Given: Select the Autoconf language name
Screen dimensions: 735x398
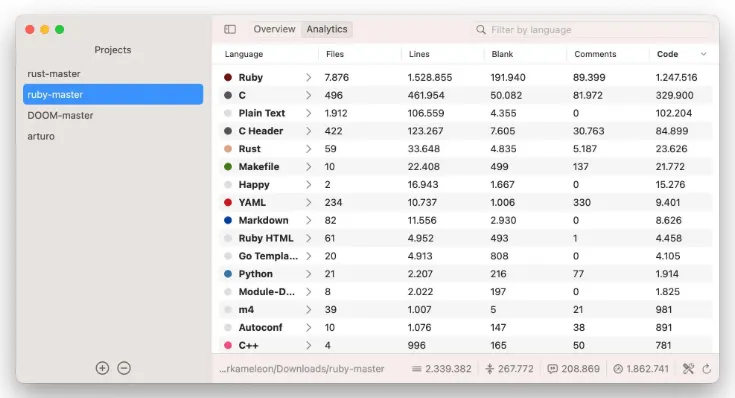Looking at the screenshot, I should (x=260, y=327).
